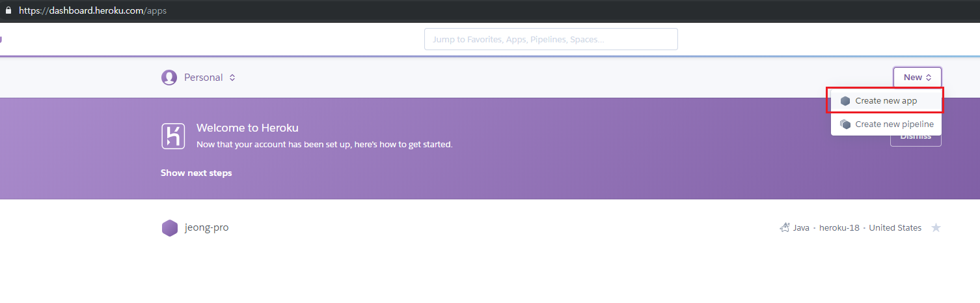Click the Heroku logo in welcome banner

(173, 136)
